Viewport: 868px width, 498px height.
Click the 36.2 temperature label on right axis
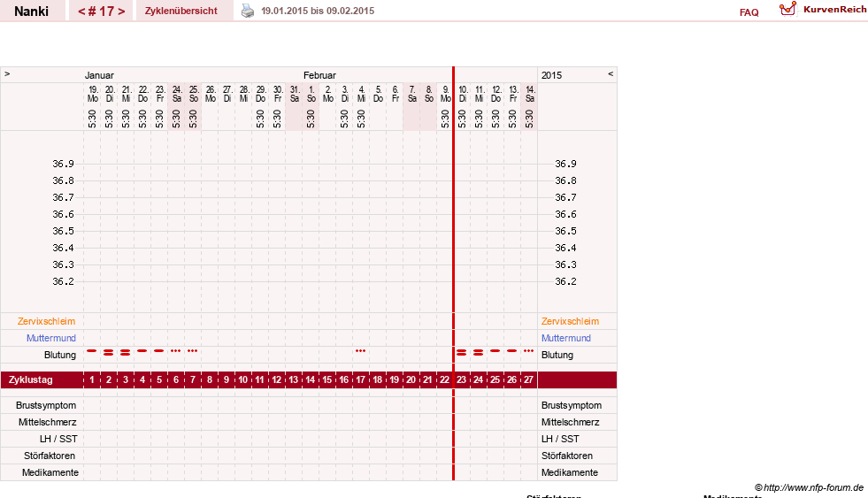coord(565,281)
